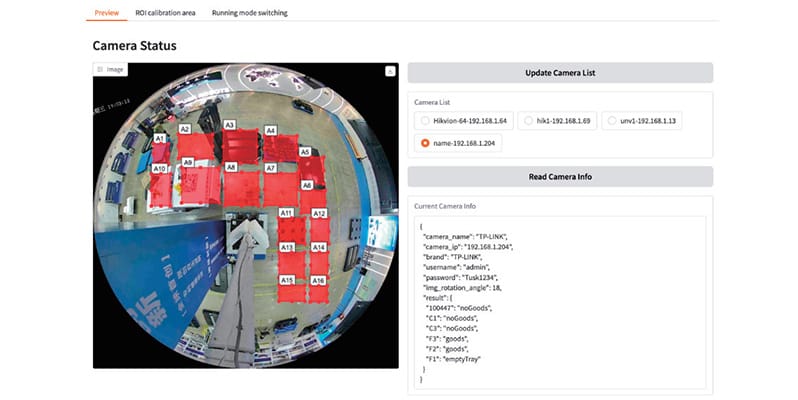Pick the A9 zone label

[x=188, y=161]
